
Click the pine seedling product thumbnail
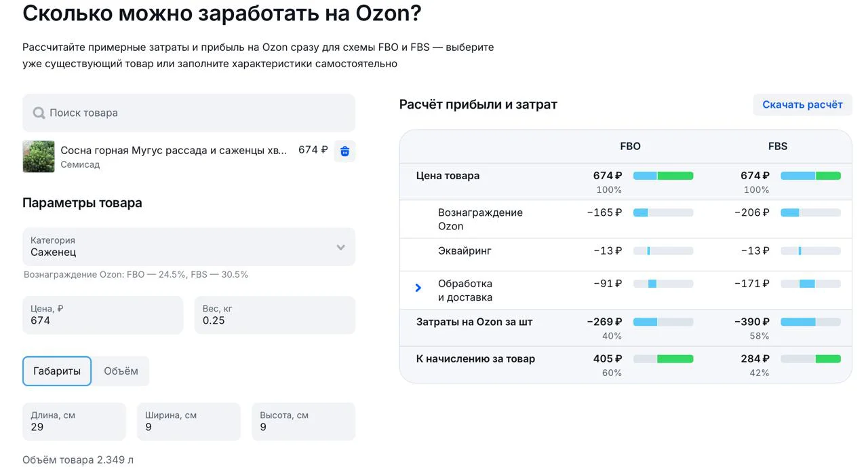click(x=39, y=156)
